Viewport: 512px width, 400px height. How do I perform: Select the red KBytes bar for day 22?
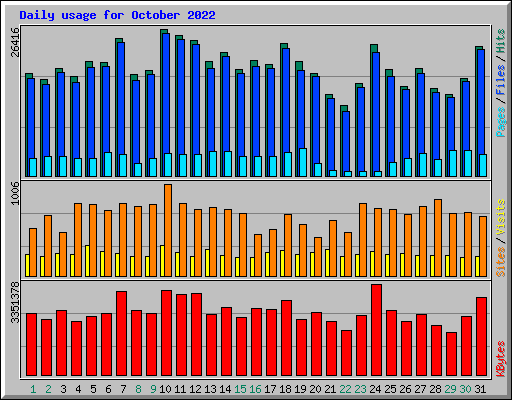pos(346,353)
